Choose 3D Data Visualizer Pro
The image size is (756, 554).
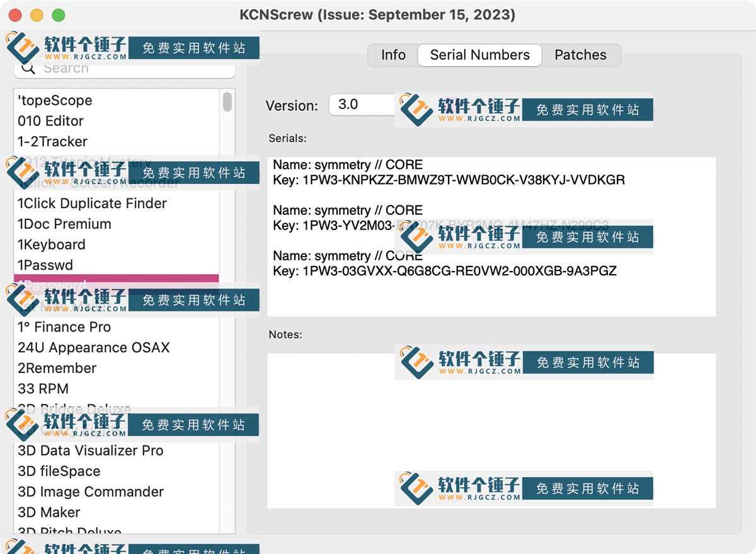(x=117, y=450)
